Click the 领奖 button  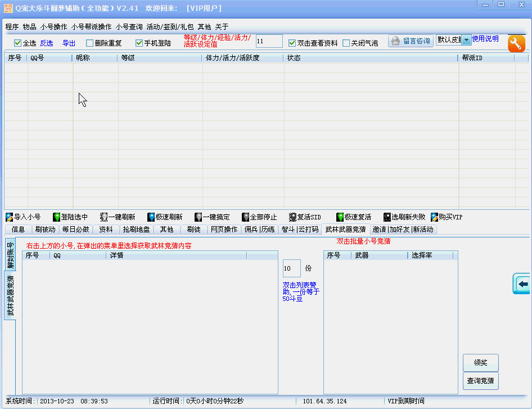480,363
